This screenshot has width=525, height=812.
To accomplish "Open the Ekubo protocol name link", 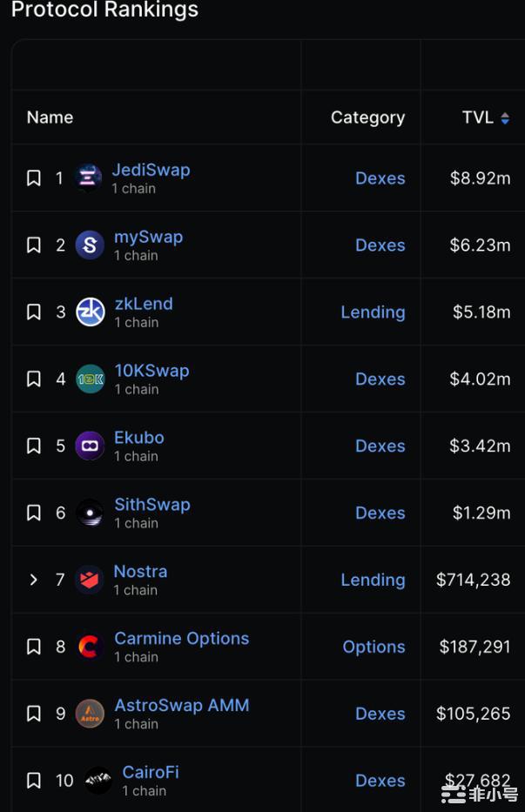I will pyautogui.click(x=139, y=438).
